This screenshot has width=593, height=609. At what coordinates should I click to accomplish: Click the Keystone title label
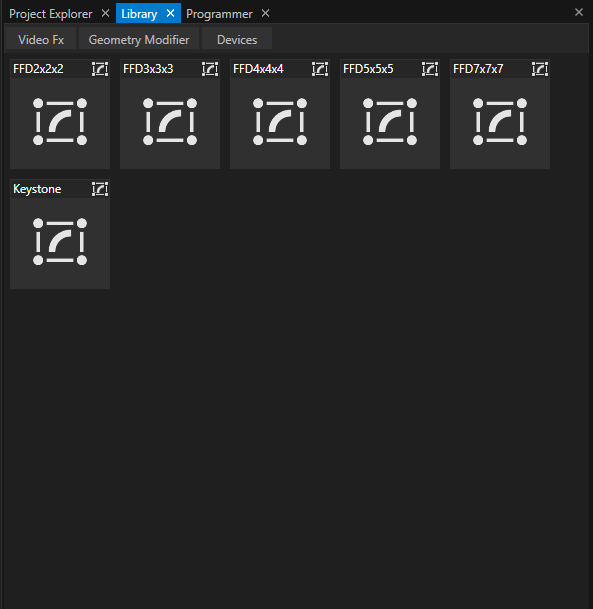tap(37, 189)
